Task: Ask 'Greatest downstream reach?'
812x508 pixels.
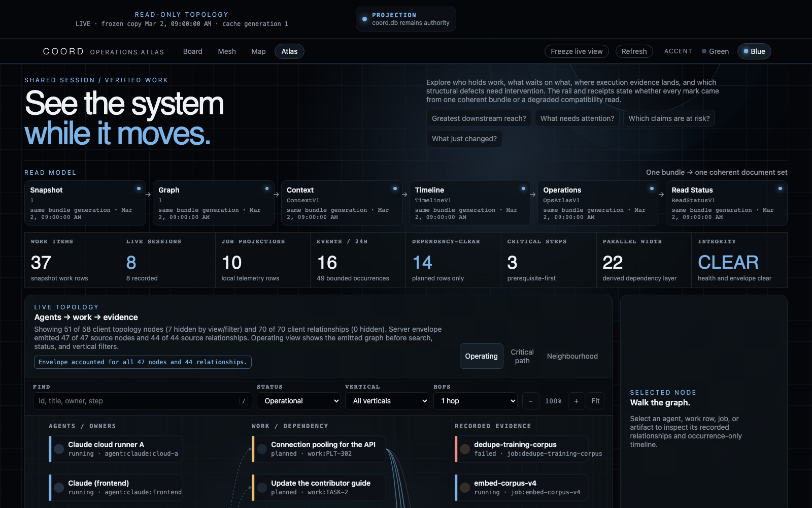Action: (479, 118)
